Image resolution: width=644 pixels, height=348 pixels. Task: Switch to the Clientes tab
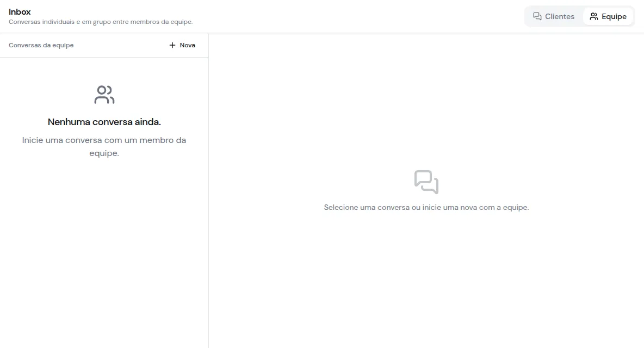(x=554, y=16)
